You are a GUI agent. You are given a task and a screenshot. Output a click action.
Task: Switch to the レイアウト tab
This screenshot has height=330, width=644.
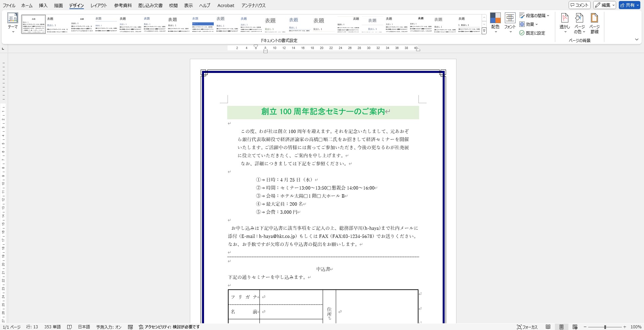click(99, 5)
